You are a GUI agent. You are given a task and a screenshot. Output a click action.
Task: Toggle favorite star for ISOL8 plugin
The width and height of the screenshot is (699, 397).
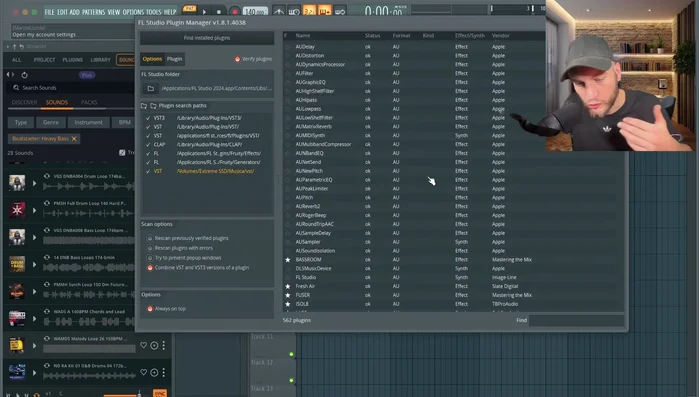[288, 304]
